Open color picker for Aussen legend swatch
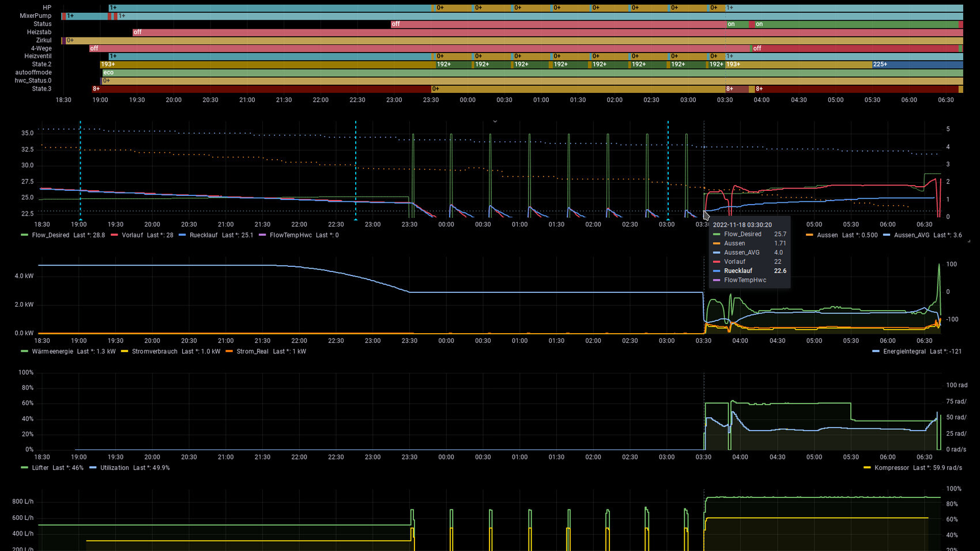Viewport: 980px width, 551px height. 809,235
